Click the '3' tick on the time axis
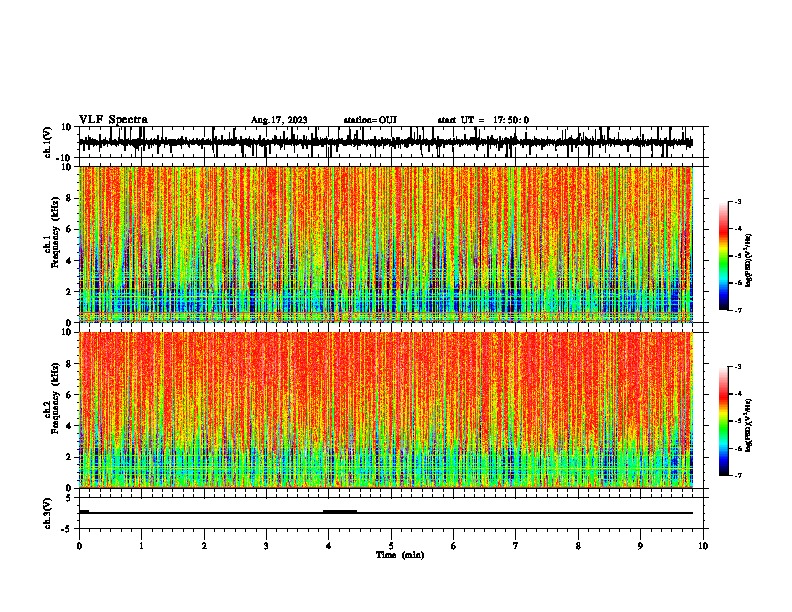This screenshot has width=792, height=612. [x=266, y=546]
